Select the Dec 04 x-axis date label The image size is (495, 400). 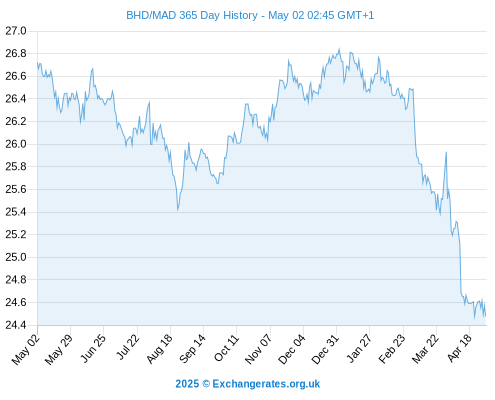point(292,349)
